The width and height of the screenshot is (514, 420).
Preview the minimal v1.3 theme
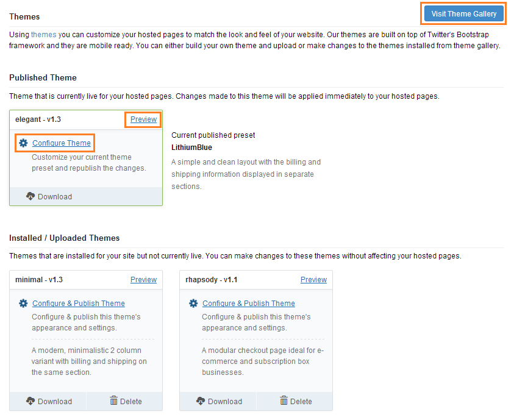pyautogui.click(x=143, y=280)
